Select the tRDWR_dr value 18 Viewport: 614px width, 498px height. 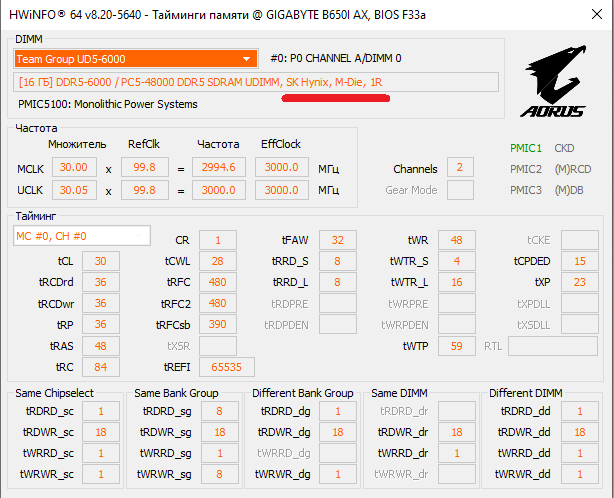coord(457,432)
